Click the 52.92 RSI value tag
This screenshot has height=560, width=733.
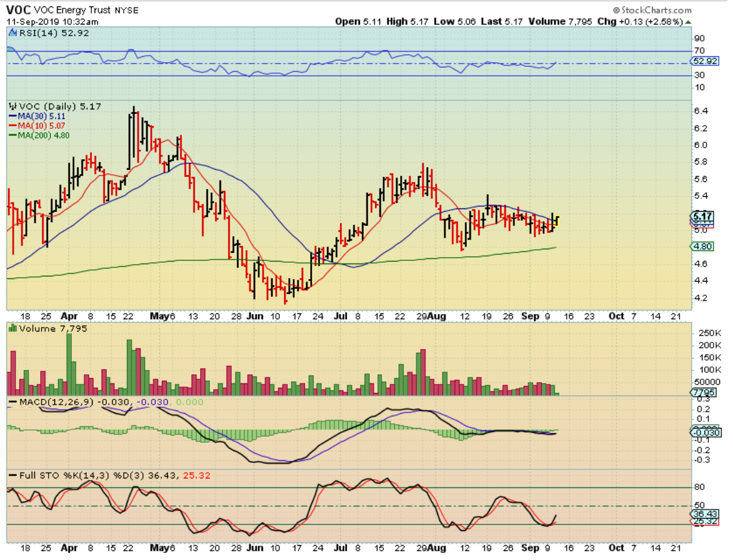[703, 63]
